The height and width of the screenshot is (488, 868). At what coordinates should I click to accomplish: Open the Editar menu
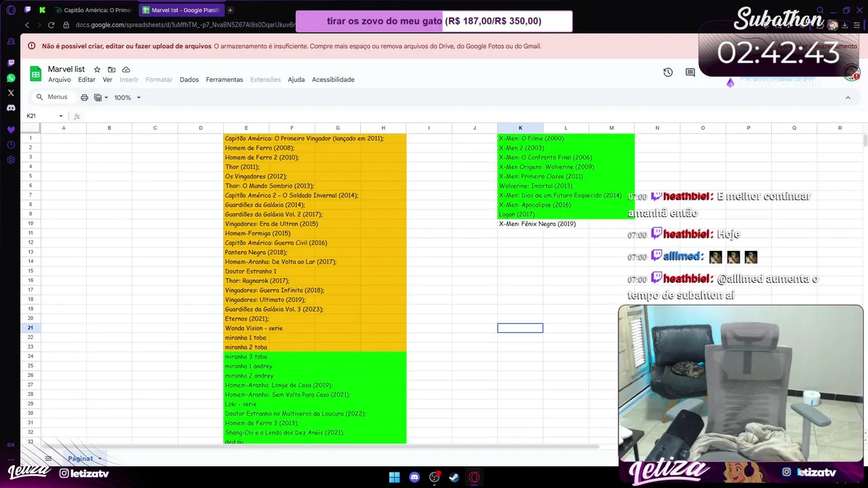(x=87, y=79)
